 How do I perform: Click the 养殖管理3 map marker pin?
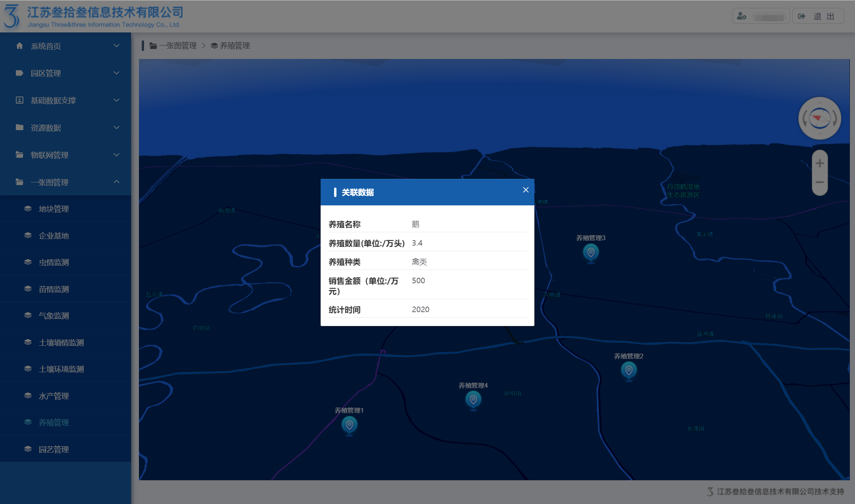591,252
